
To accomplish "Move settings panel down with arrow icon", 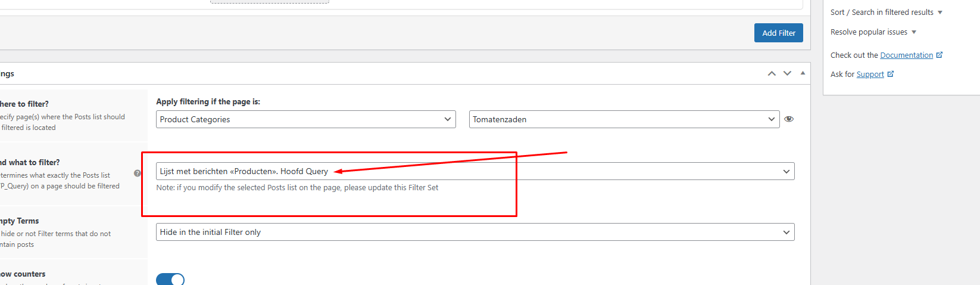I will [x=787, y=73].
